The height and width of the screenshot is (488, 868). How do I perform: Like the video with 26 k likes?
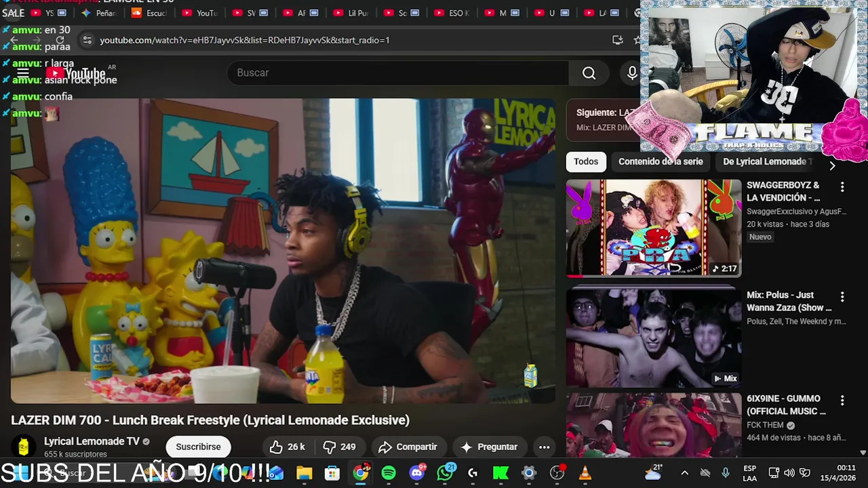point(287,447)
